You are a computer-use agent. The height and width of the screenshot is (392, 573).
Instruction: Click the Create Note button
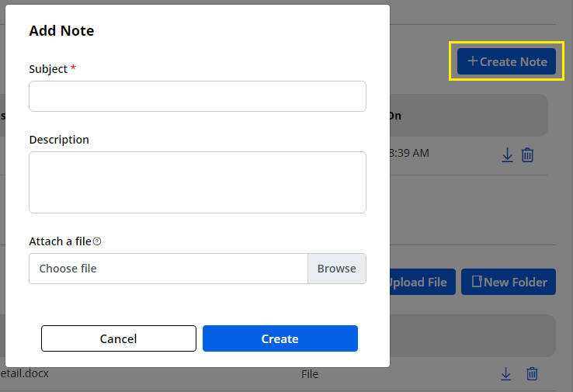tap(506, 61)
